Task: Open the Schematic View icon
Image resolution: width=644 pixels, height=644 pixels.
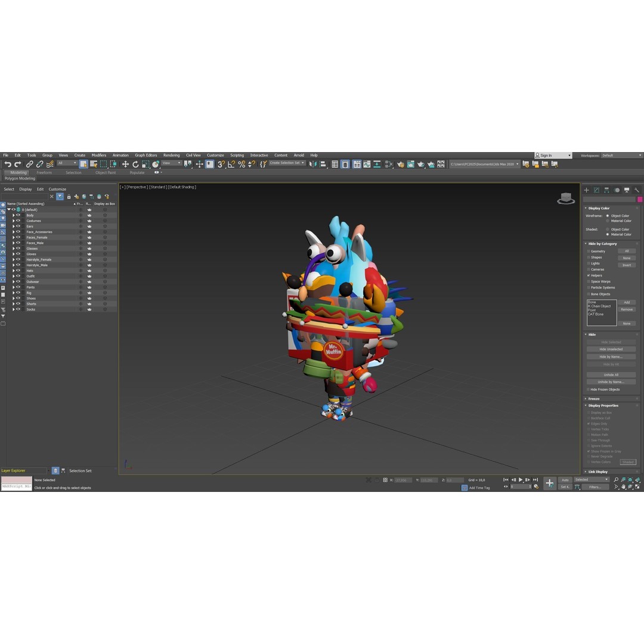Action: click(x=377, y=165)
